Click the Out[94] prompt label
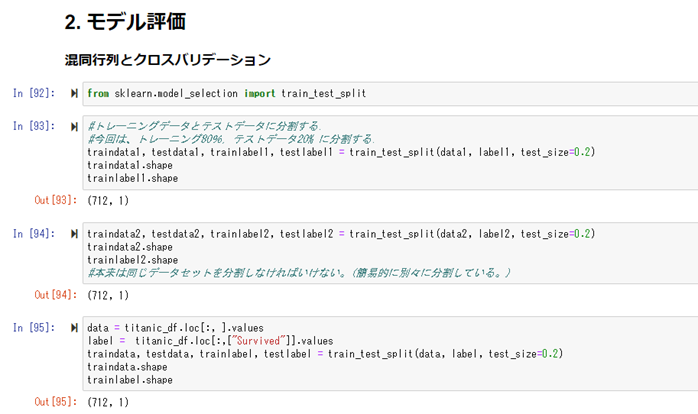 (56, 295)
